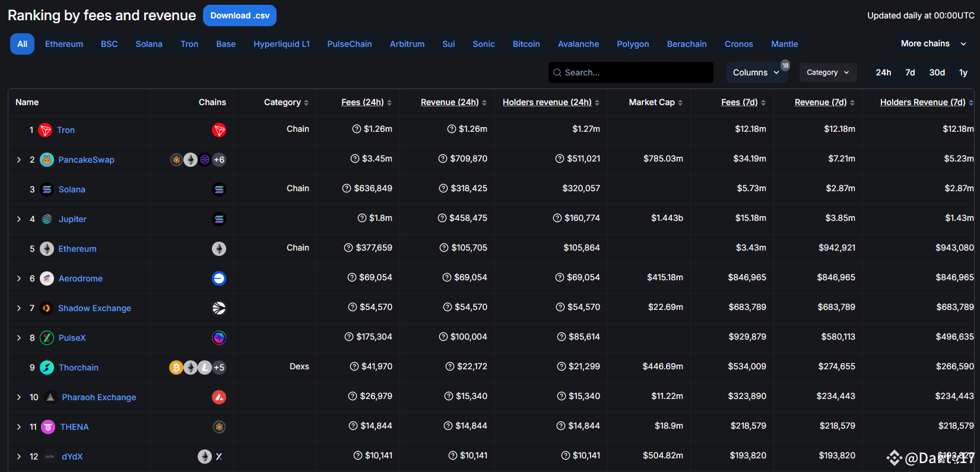
Task: Click the Tron logo icon in row 1
Action: (x=45, y=130)
